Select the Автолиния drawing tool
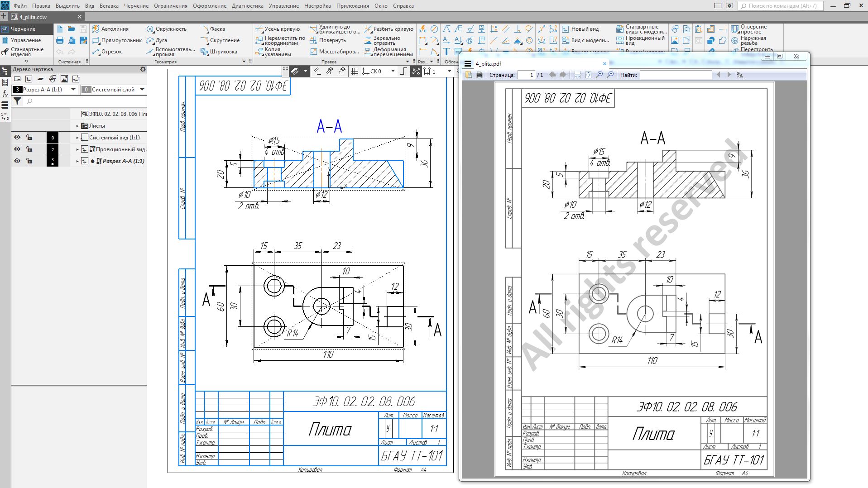Screen dimensions: 868x488 coord(110,29)
